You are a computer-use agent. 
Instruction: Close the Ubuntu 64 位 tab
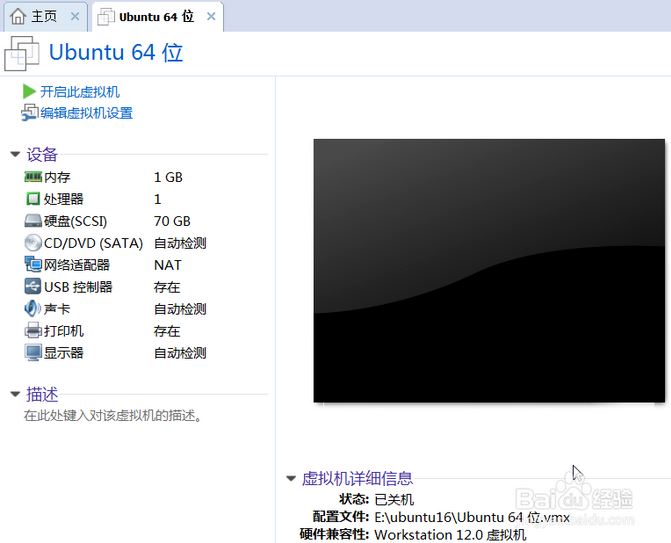pos(211,17)
